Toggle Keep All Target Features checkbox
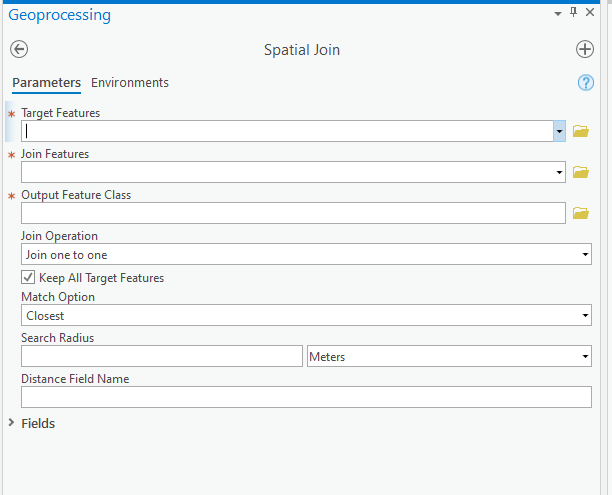This screenshot has height=495, width=612. click(28, 277)
